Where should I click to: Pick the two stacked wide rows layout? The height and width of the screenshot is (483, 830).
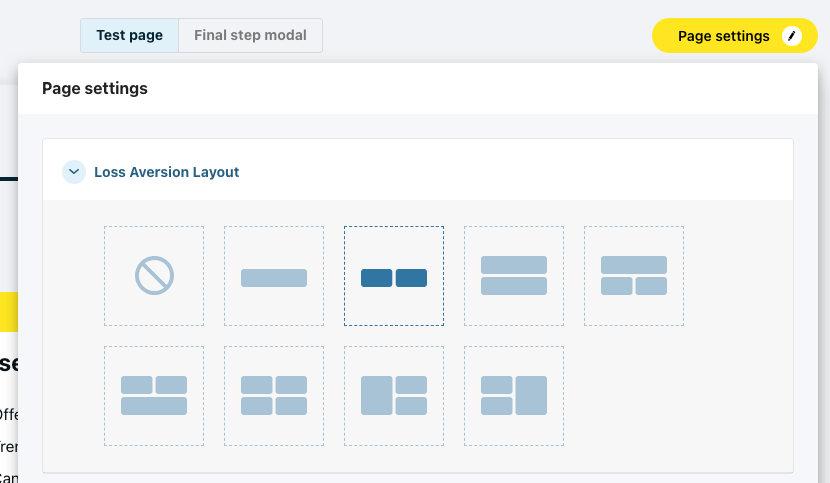[x=514, y=276]
